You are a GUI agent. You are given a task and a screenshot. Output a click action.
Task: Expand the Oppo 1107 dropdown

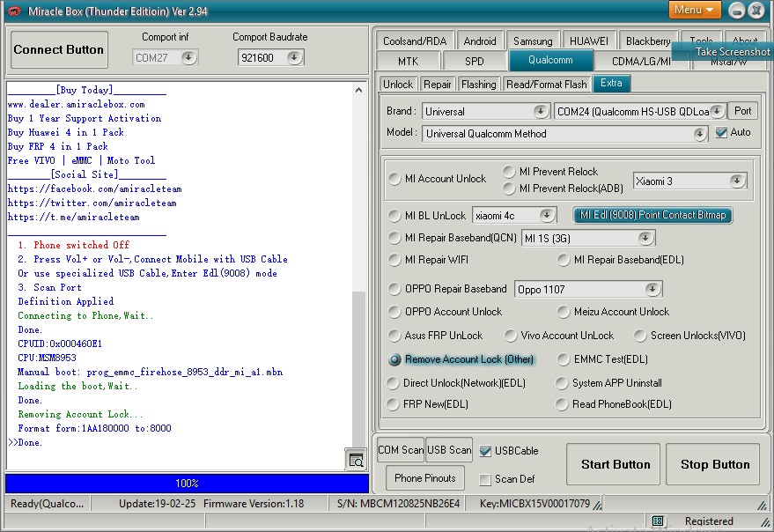tap(652, 289)
